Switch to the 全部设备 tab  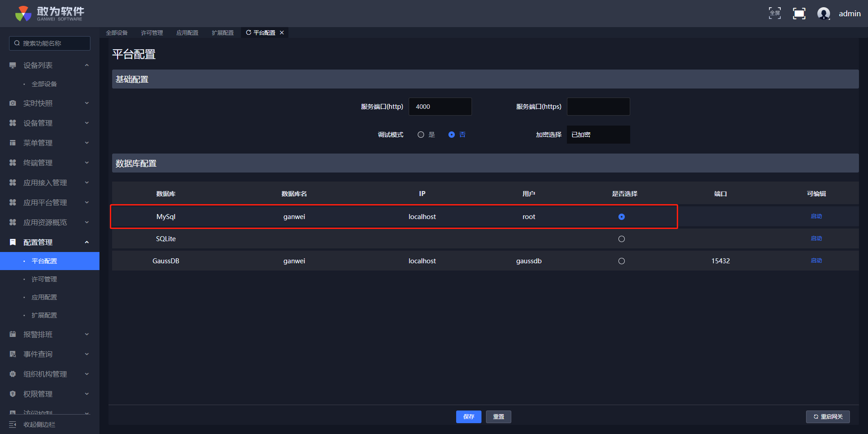[117, 33]
